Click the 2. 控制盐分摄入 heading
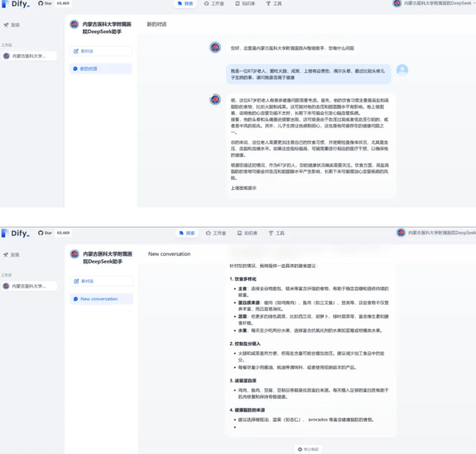 pyautogui.click(x=245, y=344)
